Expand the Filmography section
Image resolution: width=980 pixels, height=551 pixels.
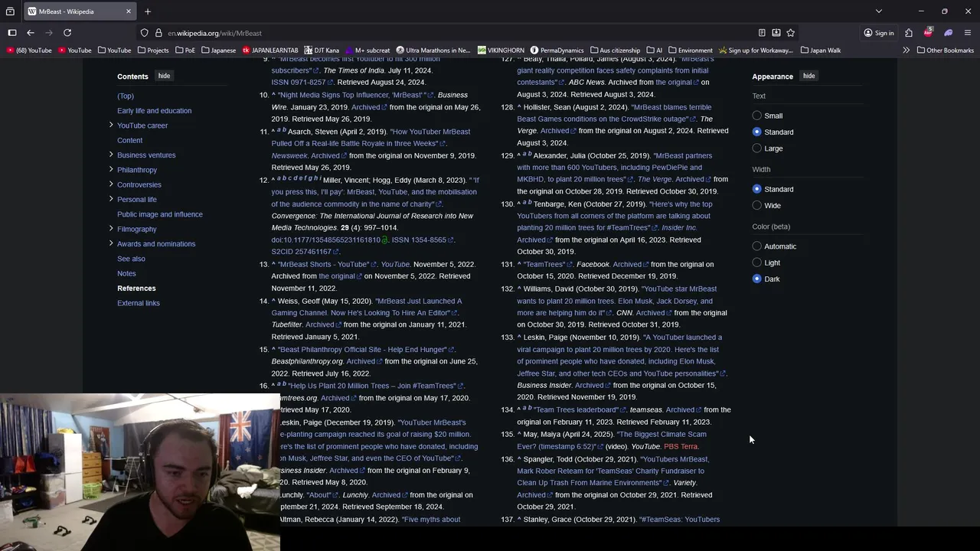pyautogui.click(x=111, y=228)
